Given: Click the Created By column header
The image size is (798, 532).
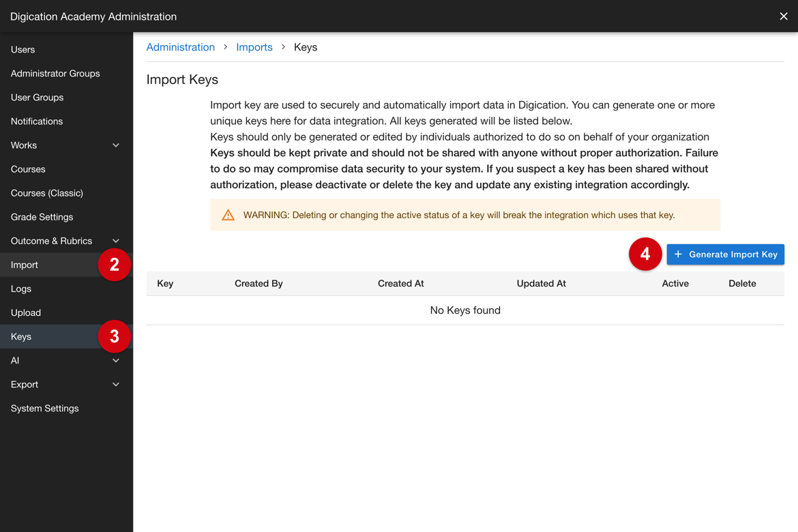Looking at the screenshot, I should [258, 284].
